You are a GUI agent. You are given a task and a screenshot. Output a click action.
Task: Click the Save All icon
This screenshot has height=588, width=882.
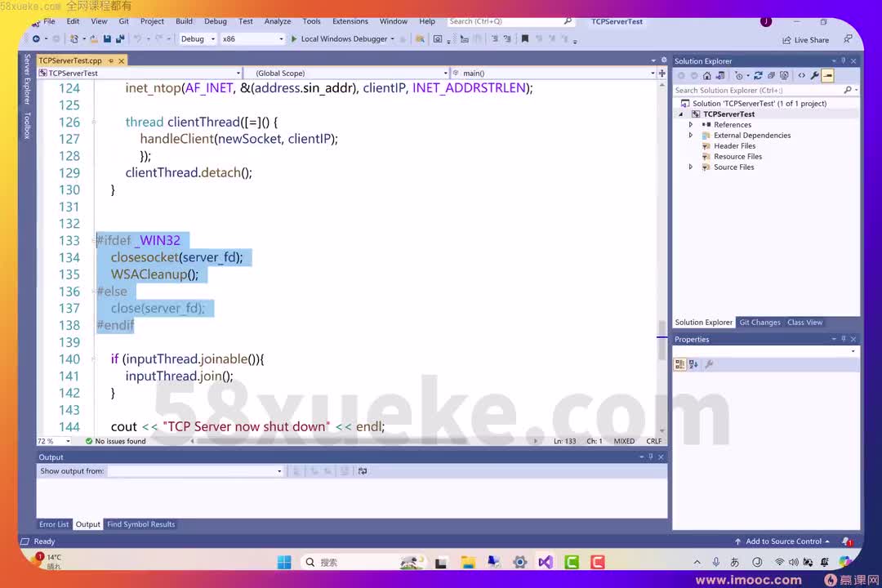(x=120, y=39)
